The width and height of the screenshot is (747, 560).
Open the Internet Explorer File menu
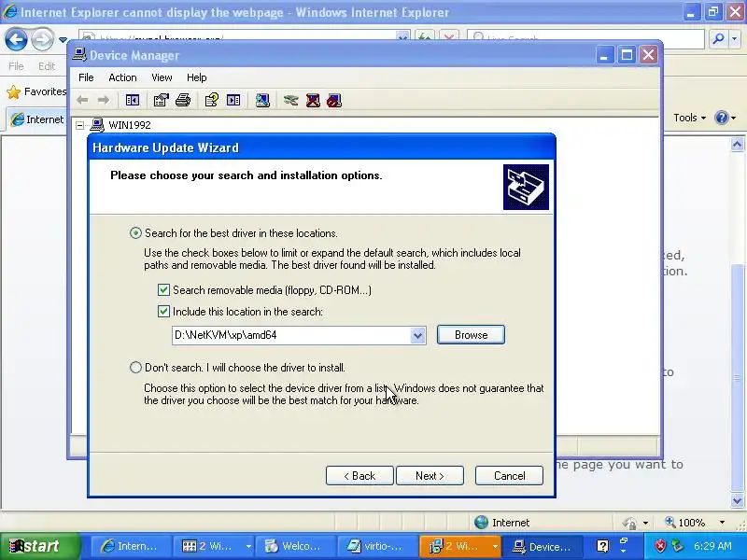(x=16, y=66)
